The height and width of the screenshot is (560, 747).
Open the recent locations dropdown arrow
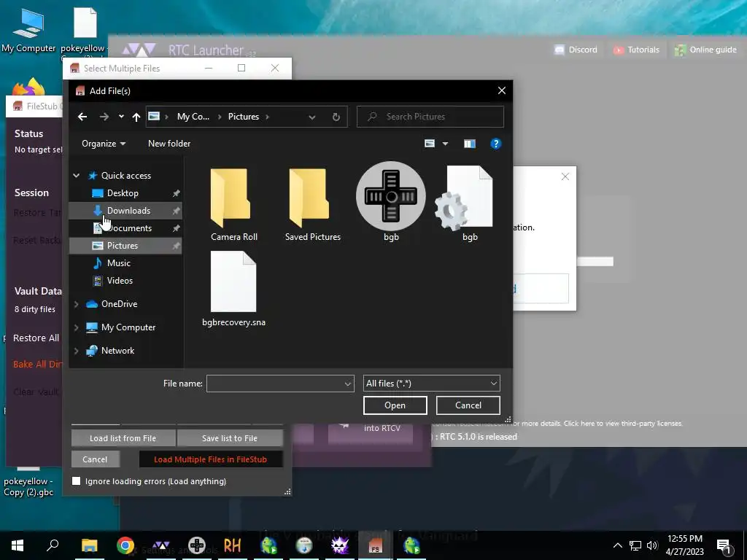[121, 117]
